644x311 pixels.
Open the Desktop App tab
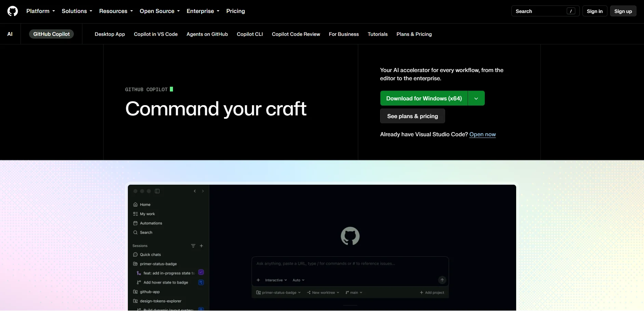(110, 34)
